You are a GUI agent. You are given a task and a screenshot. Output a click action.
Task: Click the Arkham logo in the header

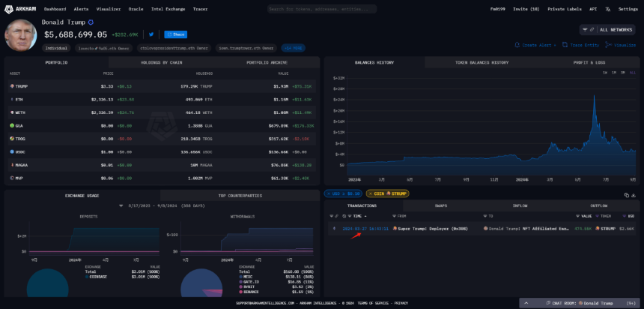point(20,9)
